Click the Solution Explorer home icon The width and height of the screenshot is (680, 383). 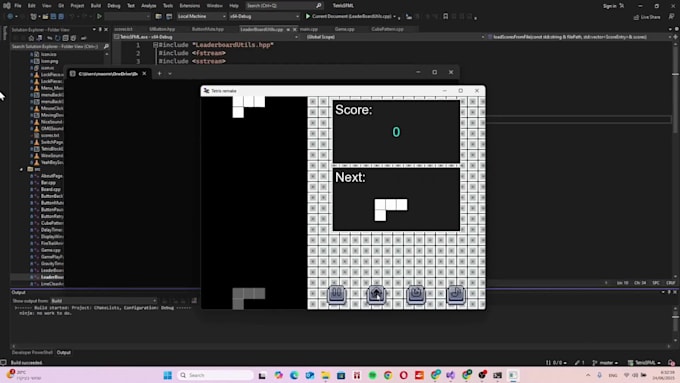(x=31, y=38)
